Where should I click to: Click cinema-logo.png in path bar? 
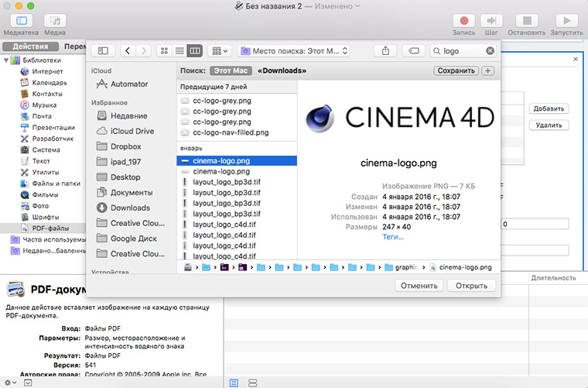coord(461,267)
